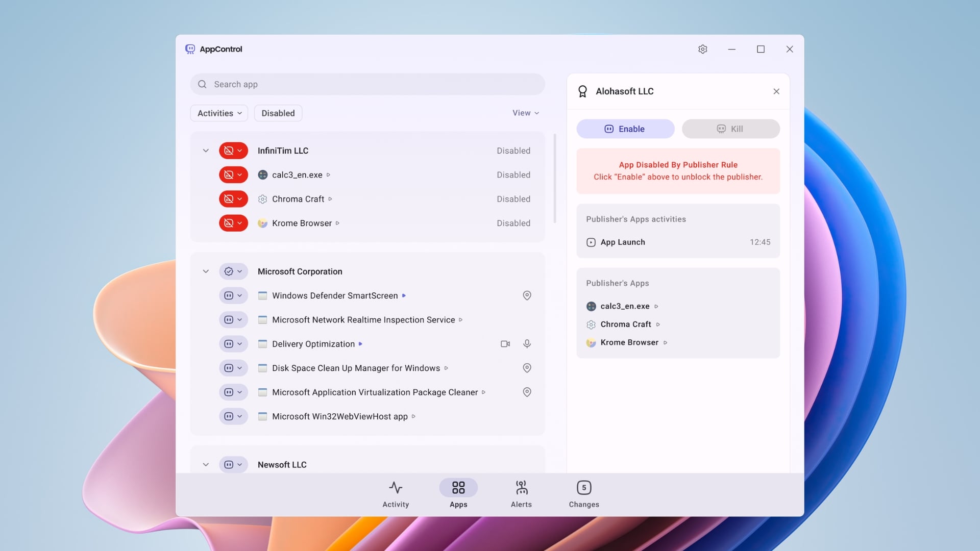Toggle the state button for Microsoft Win32WebViewHost app
The width and height of the screenshot is (980, 551).
tap(233, 416)
